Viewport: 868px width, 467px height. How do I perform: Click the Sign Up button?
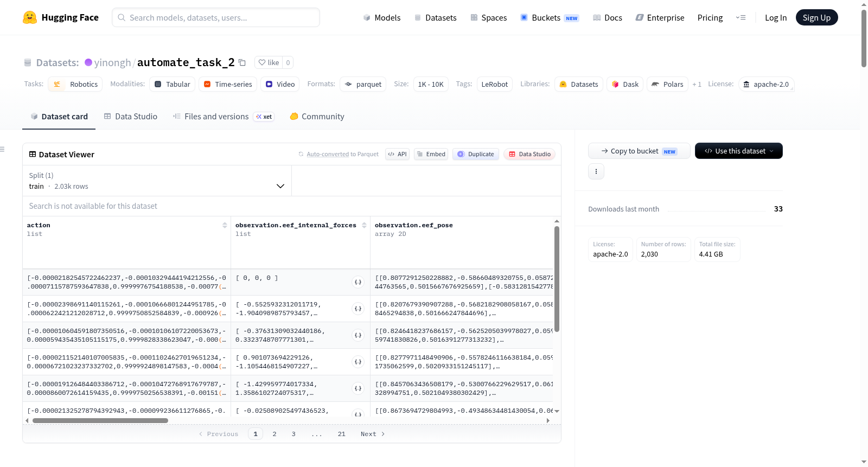[x=816, y=17]
